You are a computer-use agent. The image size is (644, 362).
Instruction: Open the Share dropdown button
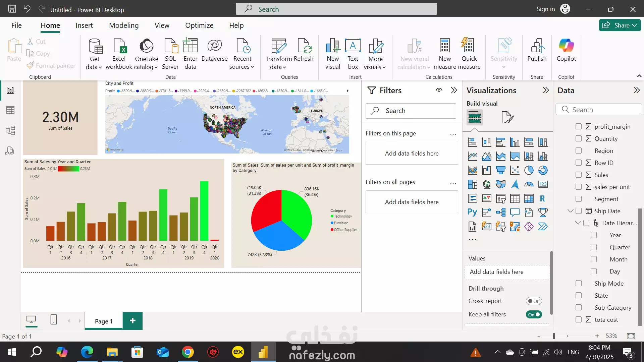tap(620, 25)
